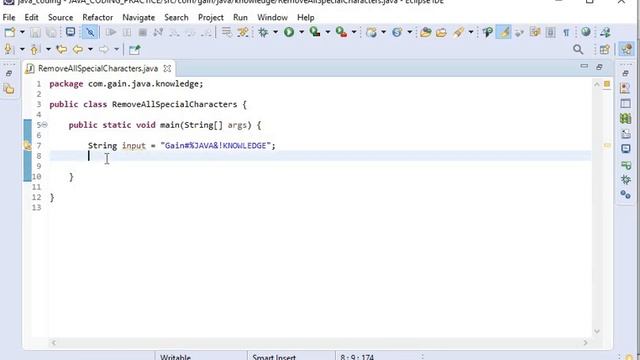
Task: Click the Search flashlight toolbar icon
Action: tap(459, 32)
